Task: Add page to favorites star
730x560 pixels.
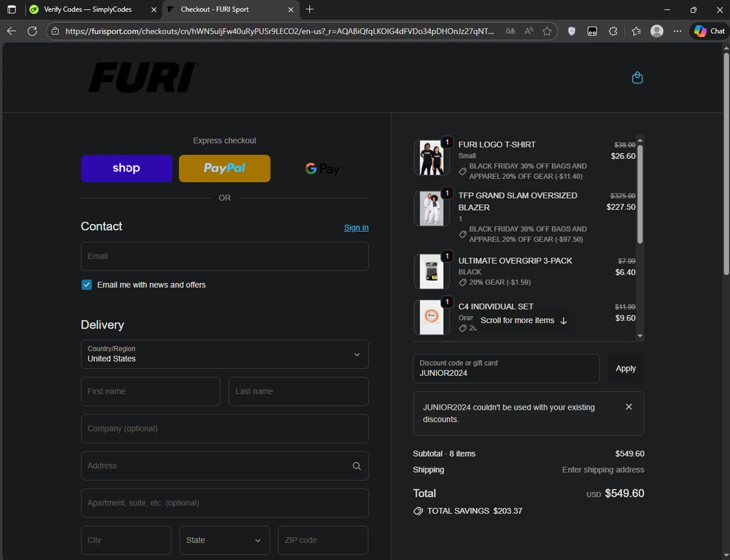Action: point(547,31)
